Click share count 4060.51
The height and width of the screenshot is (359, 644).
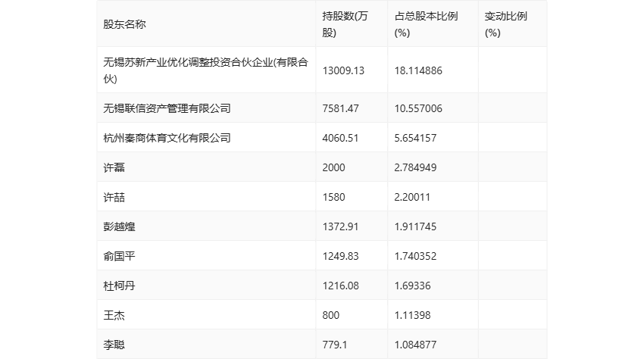(340, 138)
